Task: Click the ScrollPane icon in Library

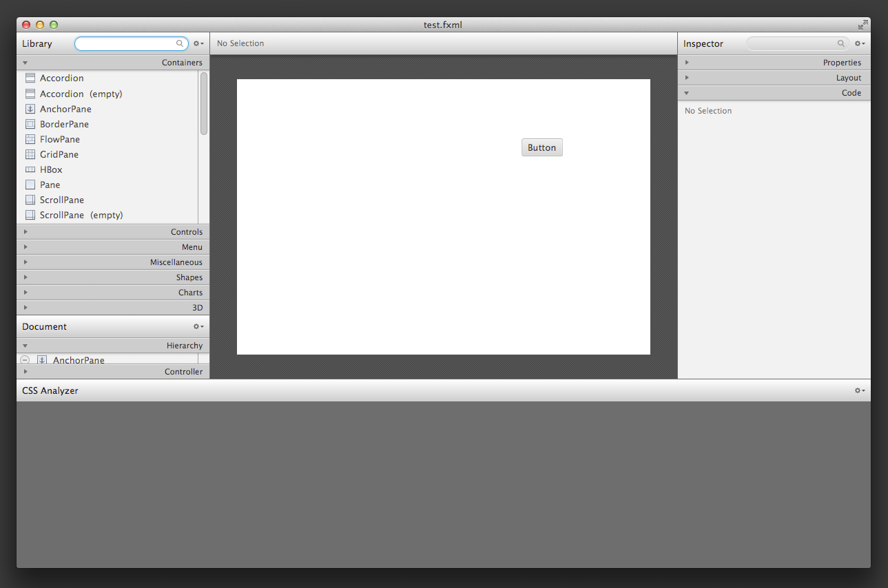Action: tap(30, 200)
